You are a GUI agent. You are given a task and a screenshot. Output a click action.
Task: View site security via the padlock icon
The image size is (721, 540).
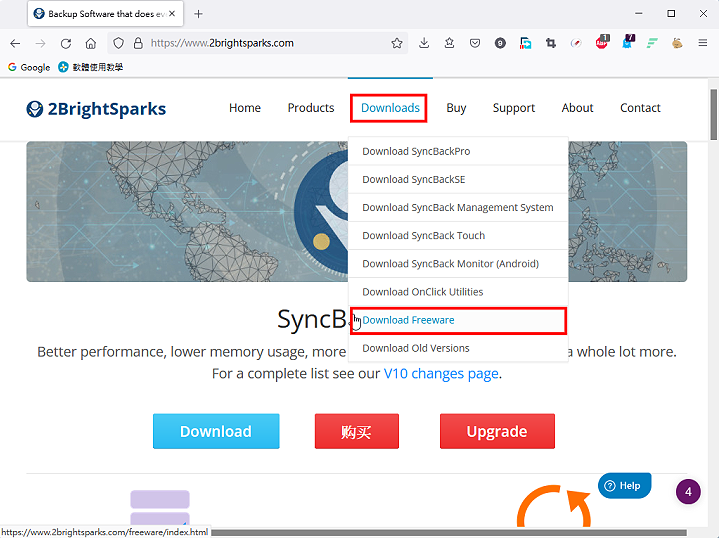(x=138, y=43)
